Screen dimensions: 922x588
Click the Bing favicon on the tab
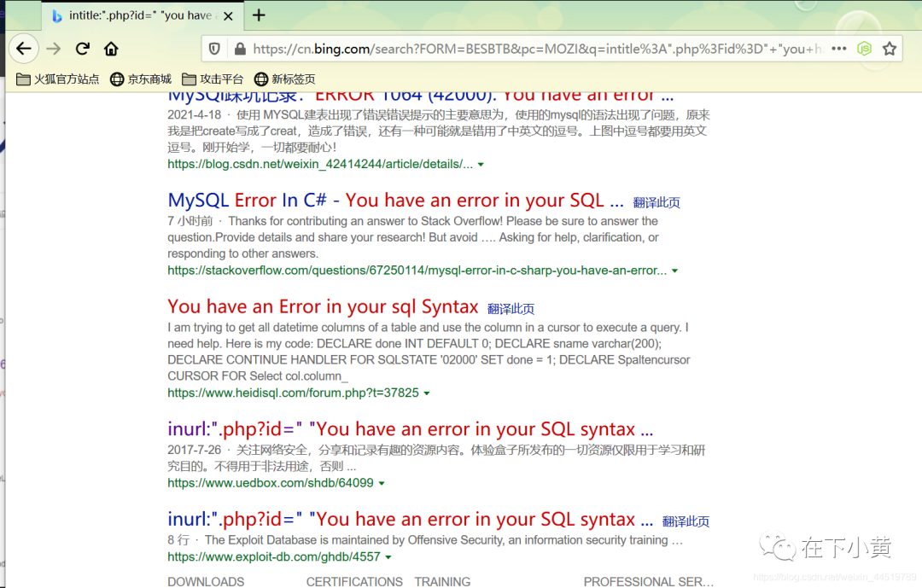pos(56,16)
